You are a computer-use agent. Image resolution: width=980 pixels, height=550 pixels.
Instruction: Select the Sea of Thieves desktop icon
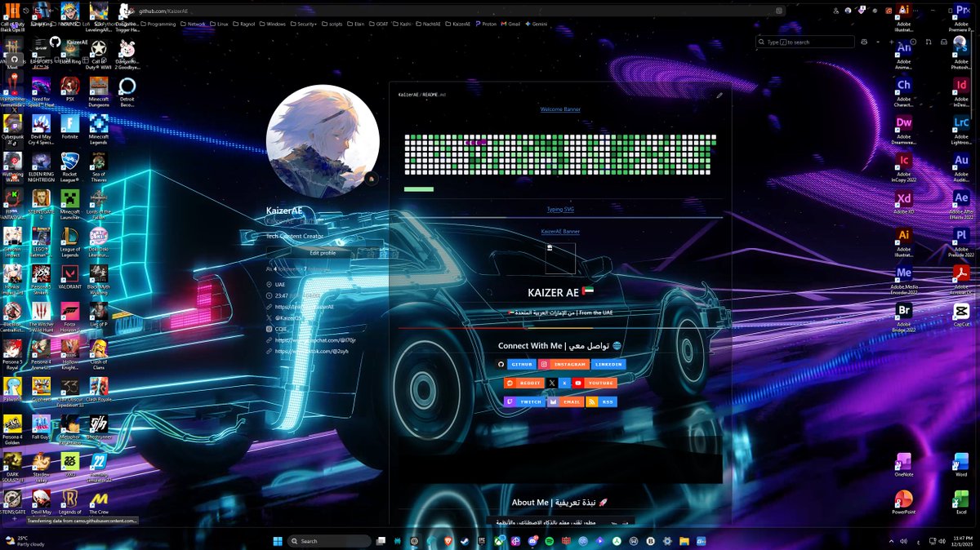coord(99,166)
